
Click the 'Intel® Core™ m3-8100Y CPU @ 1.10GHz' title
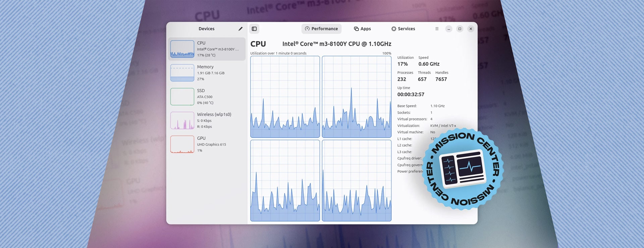click(x=337, y=44)
